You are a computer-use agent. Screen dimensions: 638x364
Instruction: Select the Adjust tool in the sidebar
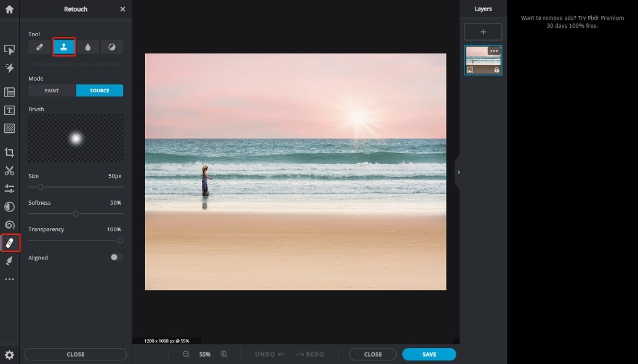tap(10, 188)
